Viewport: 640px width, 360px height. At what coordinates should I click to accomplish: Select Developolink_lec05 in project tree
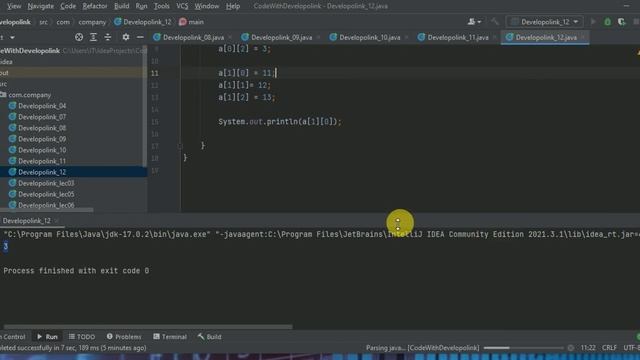coord(46,194)
